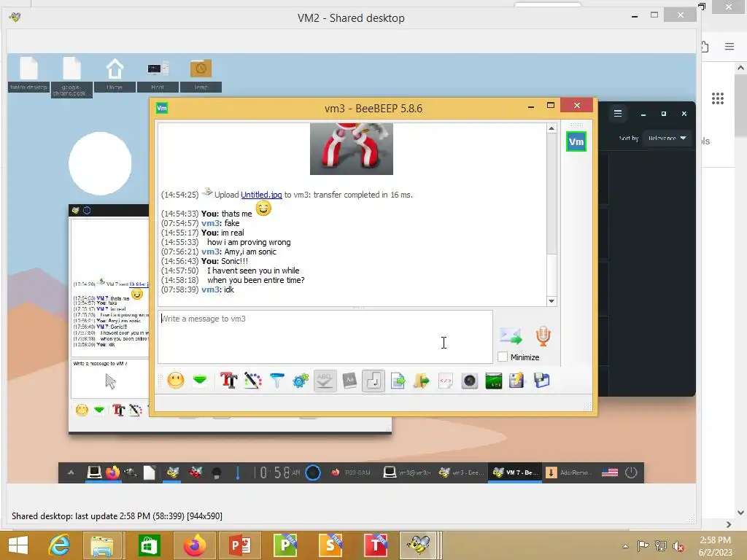Open the font color picker pencil icon

click(x=253, y=381)
